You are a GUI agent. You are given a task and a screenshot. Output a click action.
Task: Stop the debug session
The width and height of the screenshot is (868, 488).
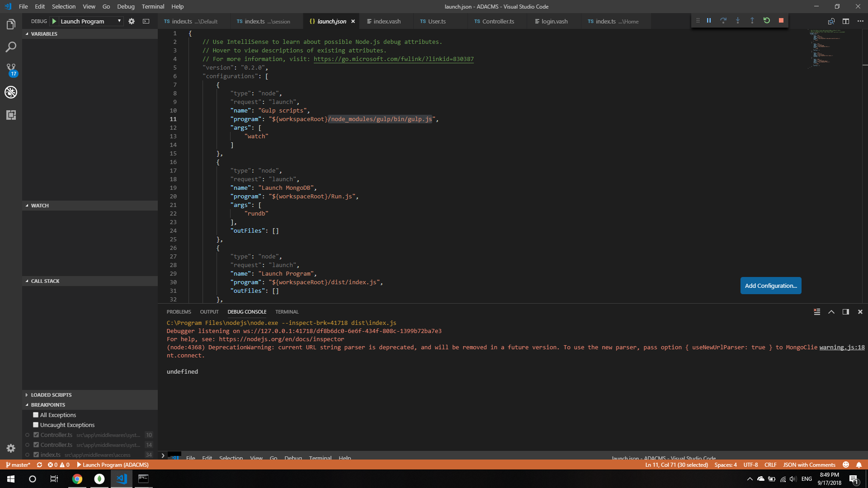tap(781, 20)
